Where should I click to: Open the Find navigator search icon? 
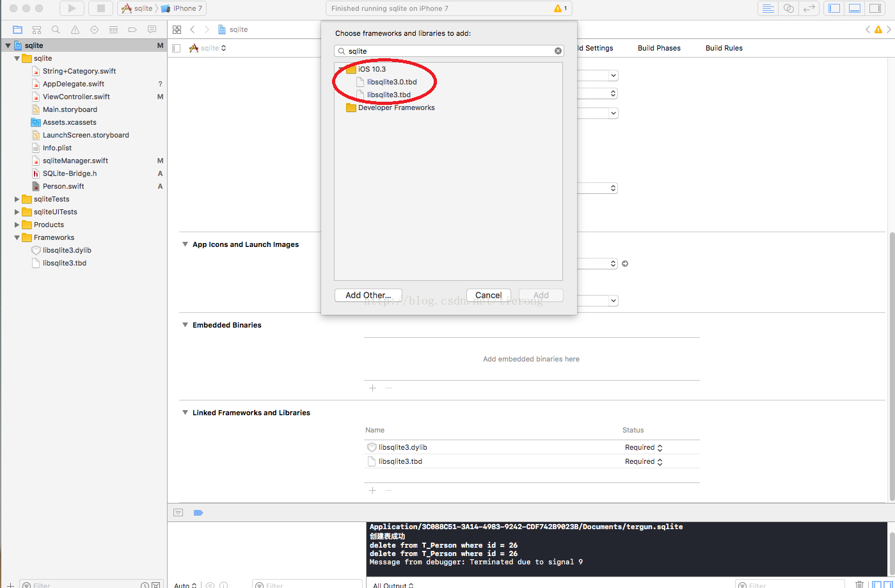[56, 29]
